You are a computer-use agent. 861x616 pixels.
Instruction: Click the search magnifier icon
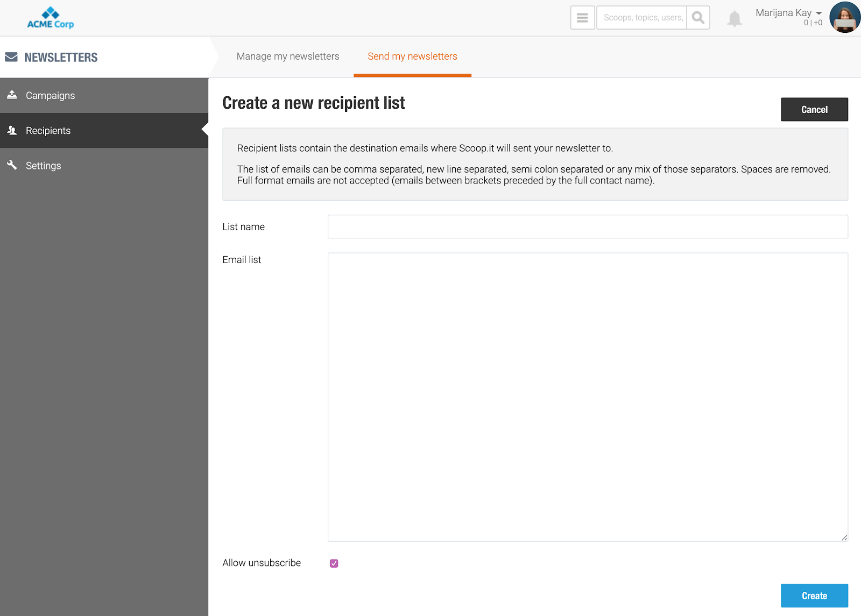[698, 18]
